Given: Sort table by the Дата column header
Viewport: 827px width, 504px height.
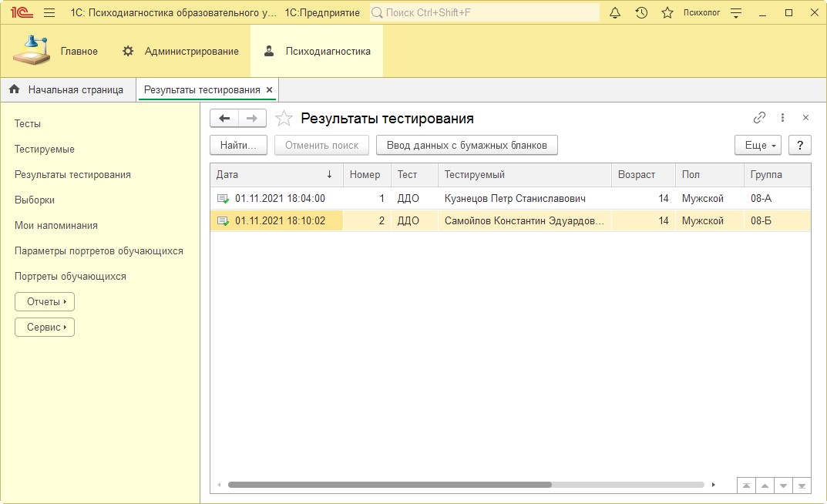Looking at the screenshot, I should coord(275,174).
